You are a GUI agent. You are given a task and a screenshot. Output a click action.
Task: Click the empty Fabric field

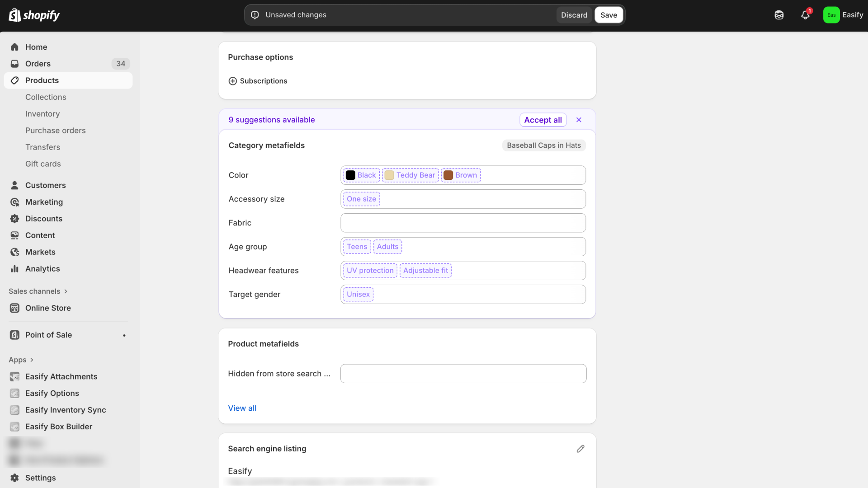(x=463, y=223)
